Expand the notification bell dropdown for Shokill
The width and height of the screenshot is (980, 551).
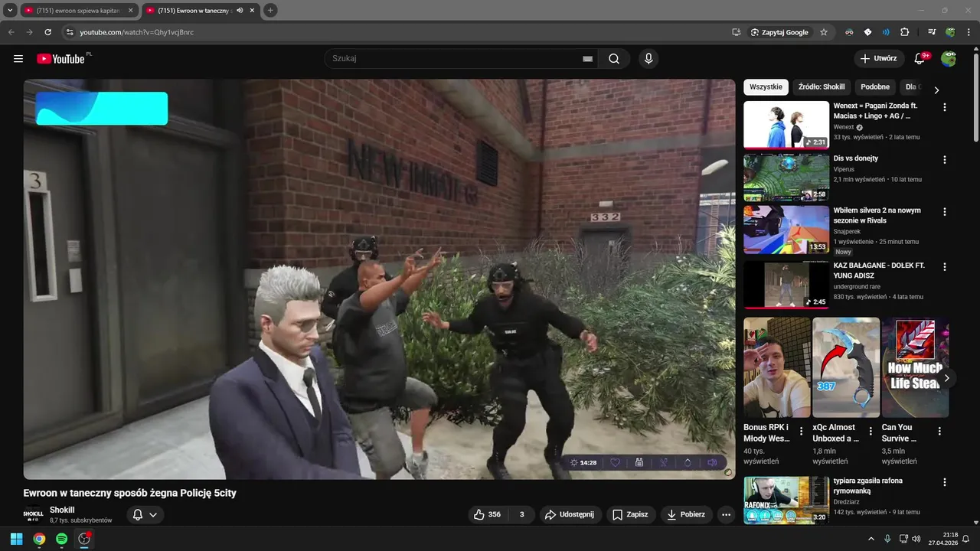[145, 515]
